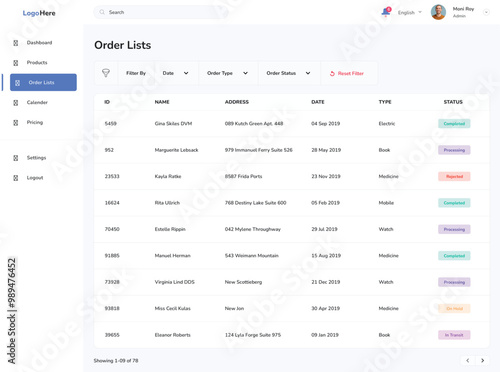This screenshot has height=372, width=500.
Task: Click the Electric type in first row
Action: (x=387, y=124)
